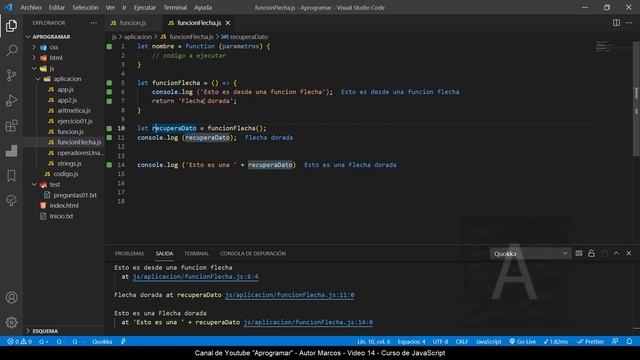The height and width of the screenshot is (360, 640).
Task: Open the Explorer view in activity bar
Action: tap(11, 26)
